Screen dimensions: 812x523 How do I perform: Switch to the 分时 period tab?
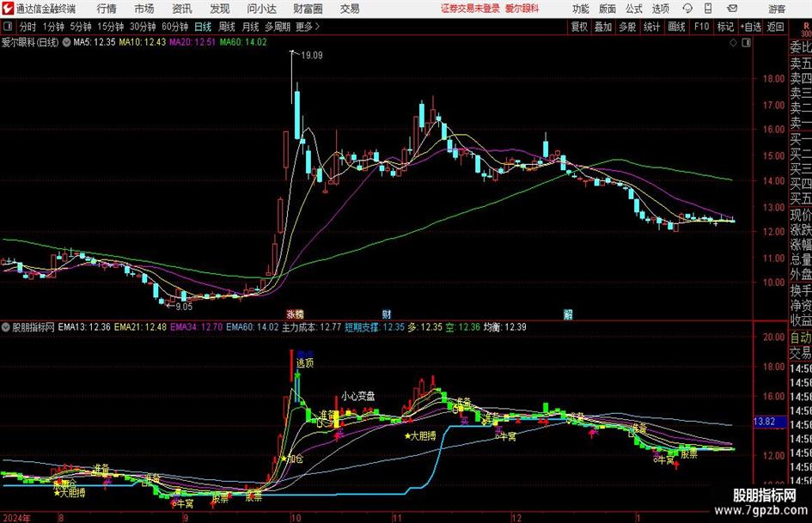click(28, 27)
